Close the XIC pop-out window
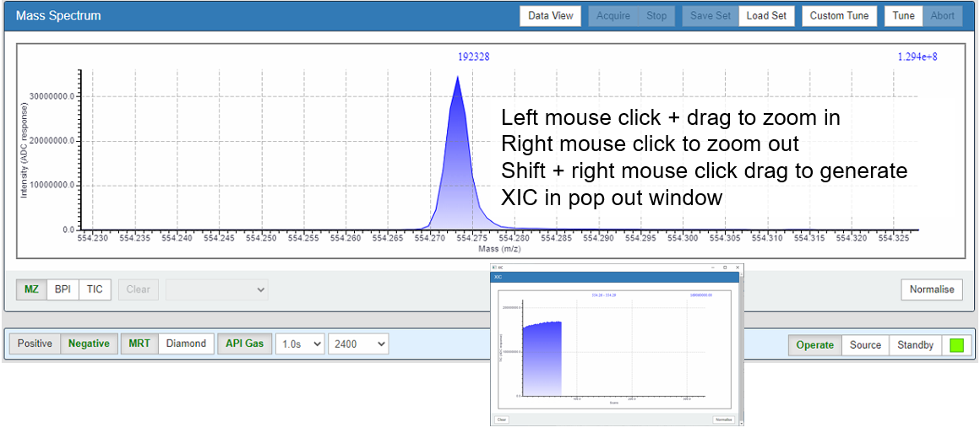Screen dimensions: 980x433 (x=738, y=267)
